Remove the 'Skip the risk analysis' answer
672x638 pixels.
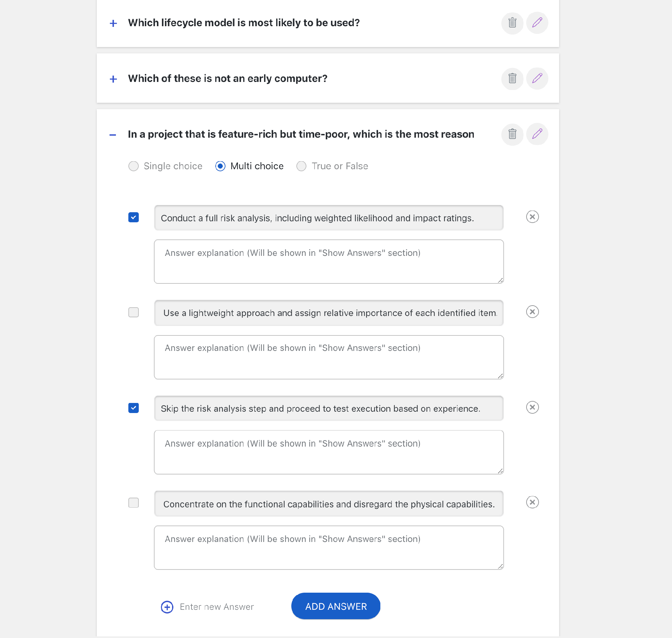(x=532, y=407)
